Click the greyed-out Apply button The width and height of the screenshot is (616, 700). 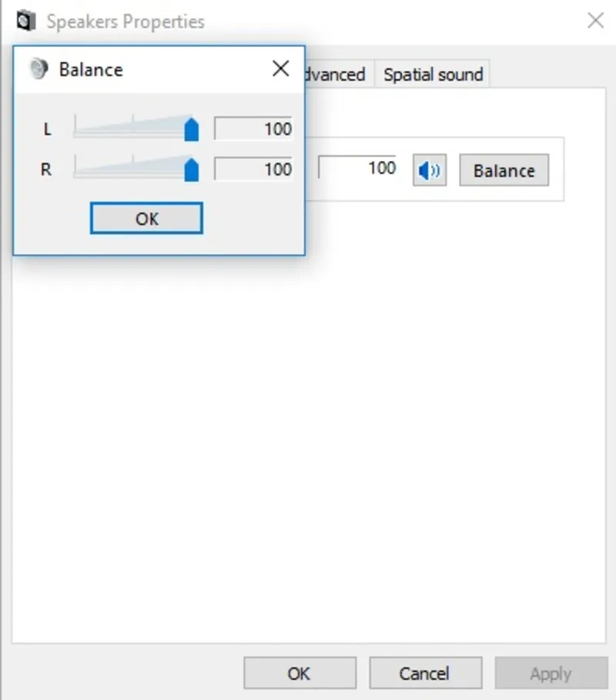551,673
